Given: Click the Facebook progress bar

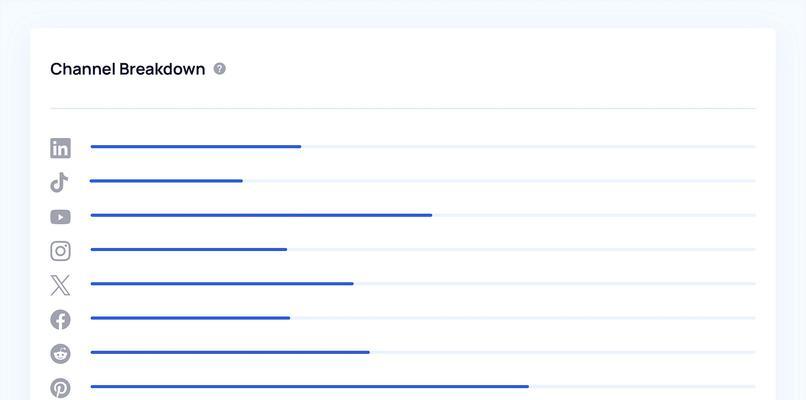Looking at the screenshot, I should click(x=423, y=318).
